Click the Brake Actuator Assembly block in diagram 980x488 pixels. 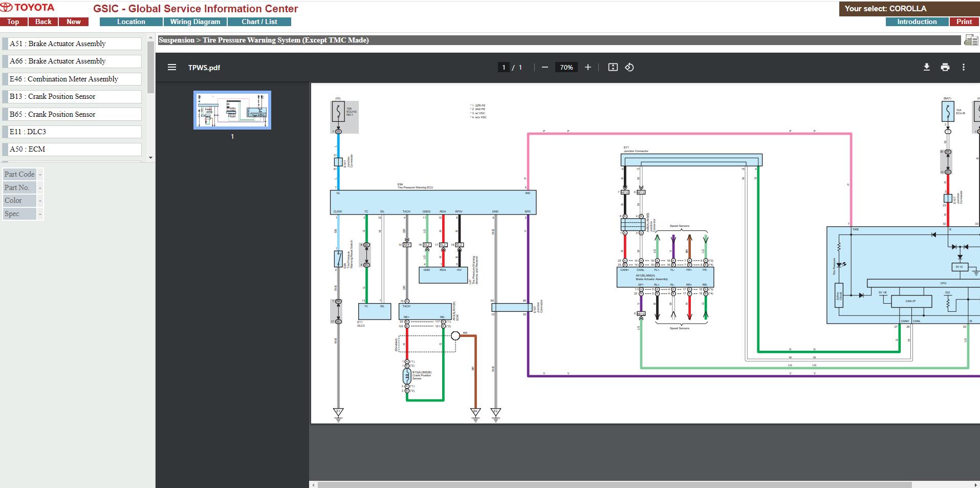click(665, 277)
